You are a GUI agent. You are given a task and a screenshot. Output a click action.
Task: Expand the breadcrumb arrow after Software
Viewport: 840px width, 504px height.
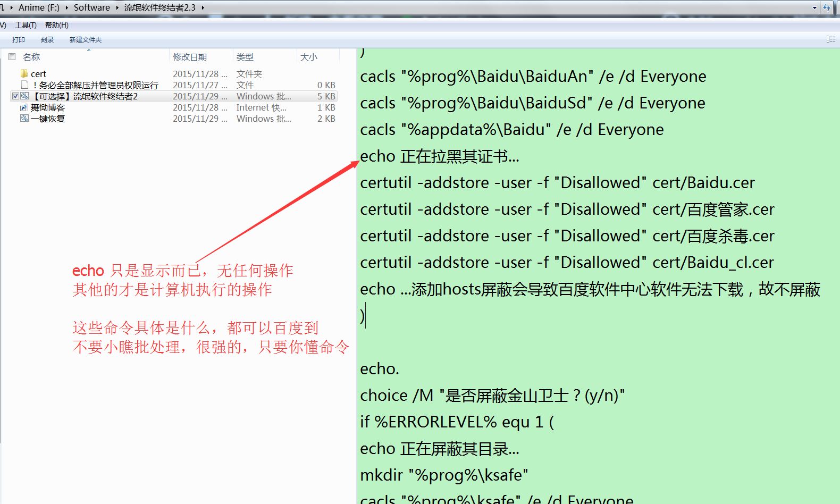tap(117, 7)
